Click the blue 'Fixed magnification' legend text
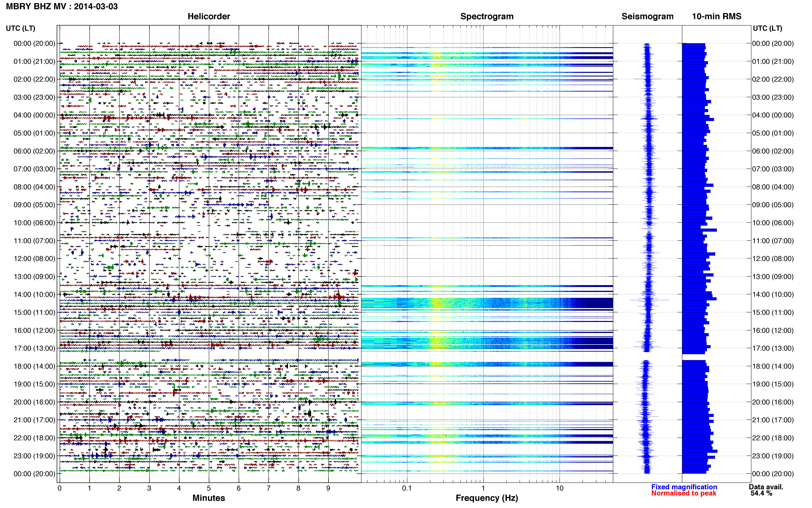 [684, 487]
